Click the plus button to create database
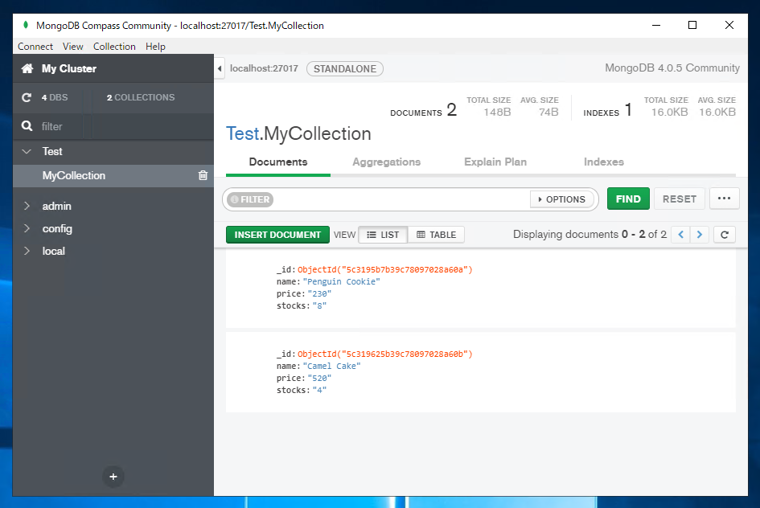The image size is (760, 508). pyautogui.click(x=113, y=476)
